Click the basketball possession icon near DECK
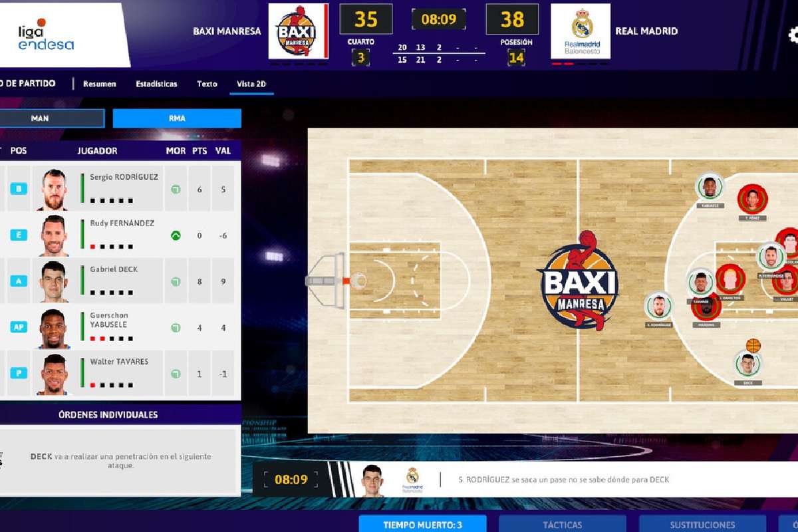Screen dimensions: 798x532 pos(752,345)
